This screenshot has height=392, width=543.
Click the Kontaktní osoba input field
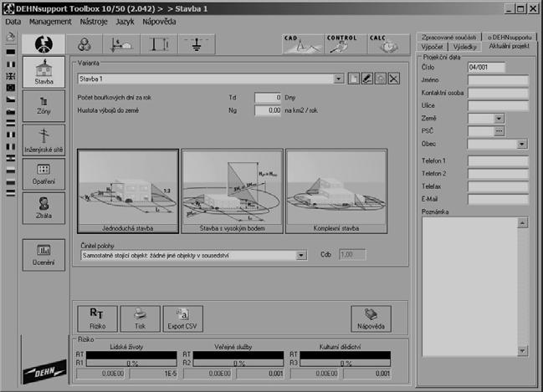(x=498, y=93)
